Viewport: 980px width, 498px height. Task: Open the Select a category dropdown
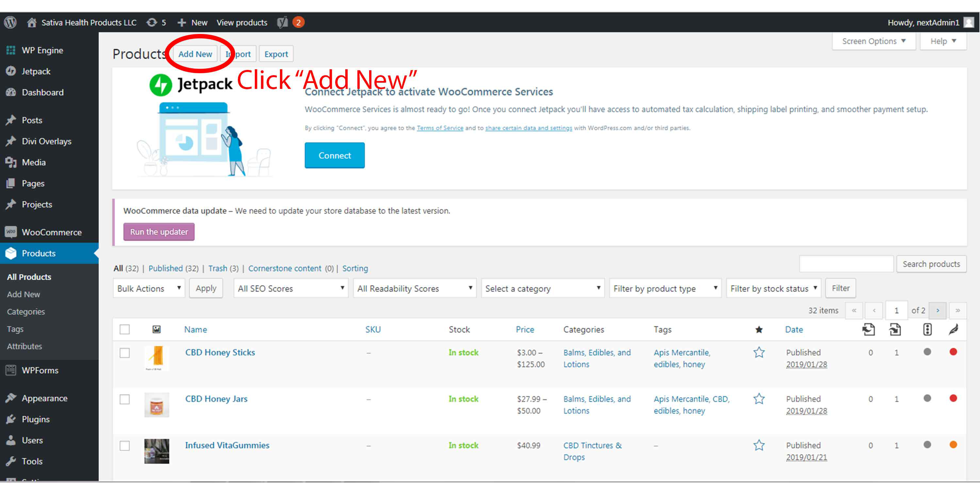(543, 288)
